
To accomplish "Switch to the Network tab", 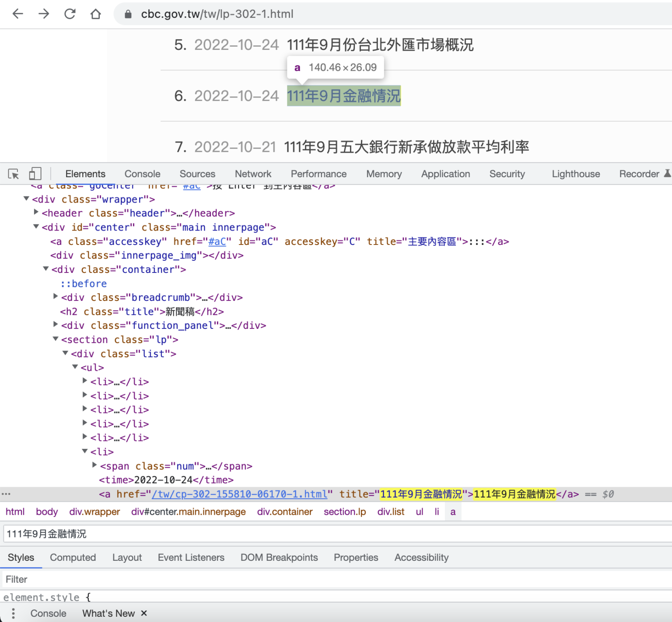I will tap(253, 174).
